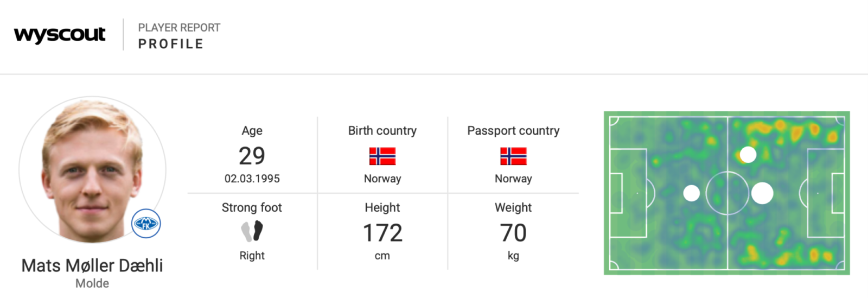868x298 pixels.
Task: Click the Birth country Norway flag
Action: (x=382, y=156)
